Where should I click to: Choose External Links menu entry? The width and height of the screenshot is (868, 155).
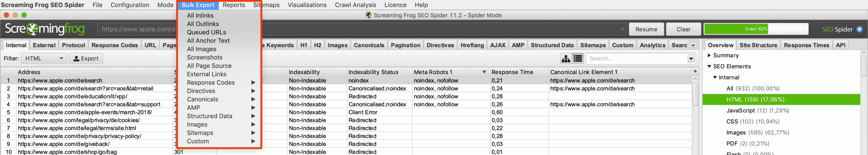pos(206,74)
